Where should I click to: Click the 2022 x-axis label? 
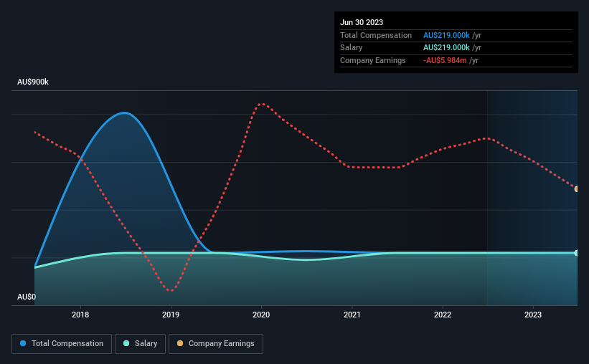click(443, 315)
